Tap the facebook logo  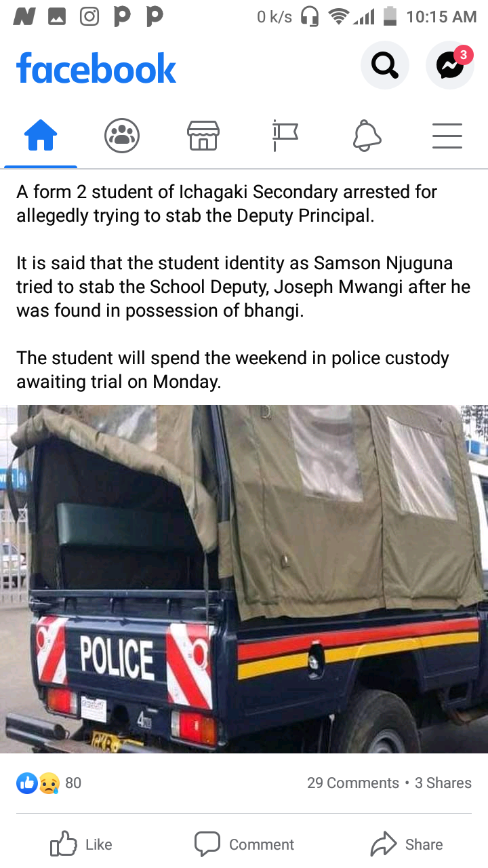pos(96,68)
